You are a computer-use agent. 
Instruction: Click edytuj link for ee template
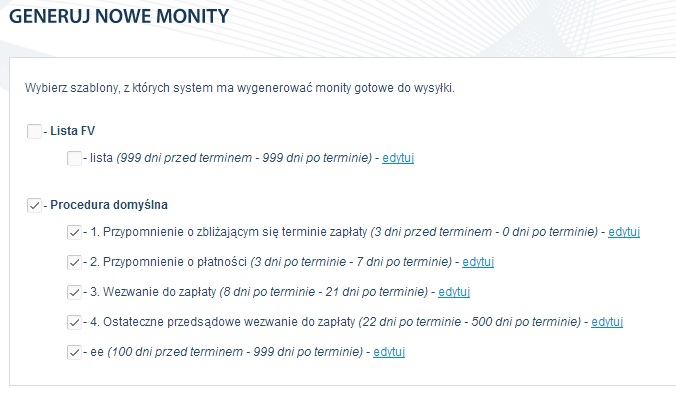click(x=389, y=352)
